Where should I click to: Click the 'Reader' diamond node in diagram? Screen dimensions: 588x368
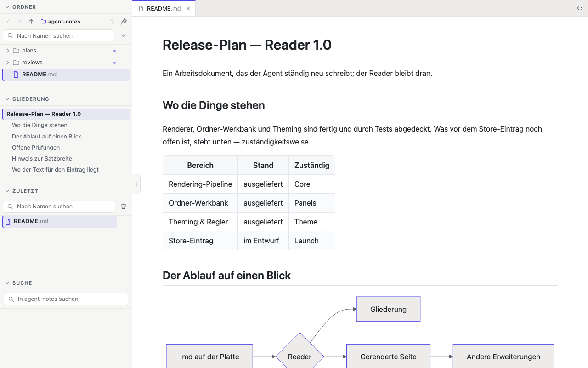click(x=300, y=356)
